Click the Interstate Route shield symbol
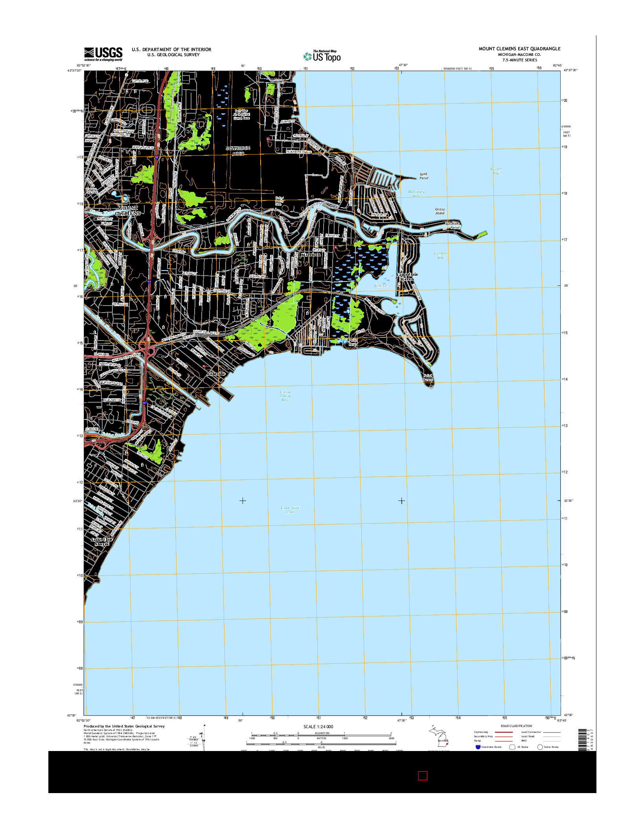This screenshot has height=821, width=644. pyautogui.click(x=478, y=747)
